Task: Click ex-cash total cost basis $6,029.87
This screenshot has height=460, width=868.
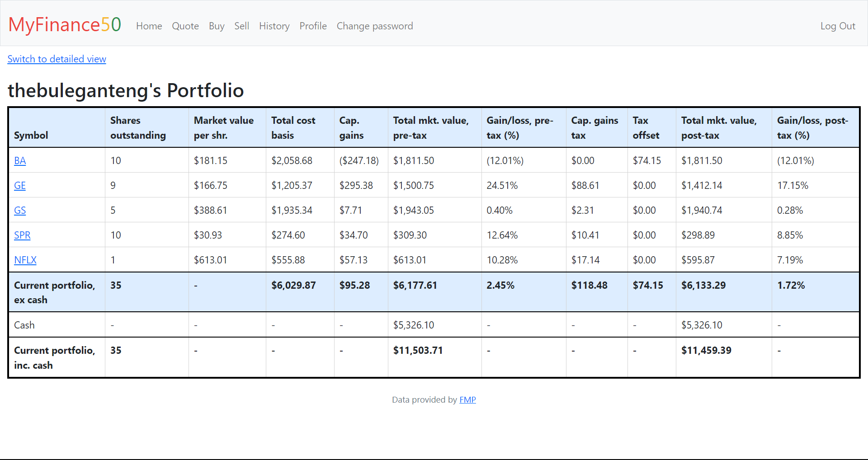Action: [293, 285]
